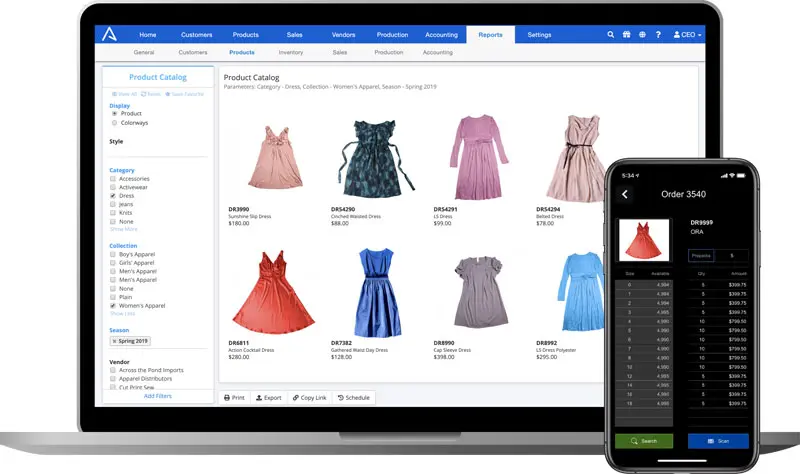This screenshot has height=474, width=800.
Task: Click the Add Filters link
Action: 158,396
